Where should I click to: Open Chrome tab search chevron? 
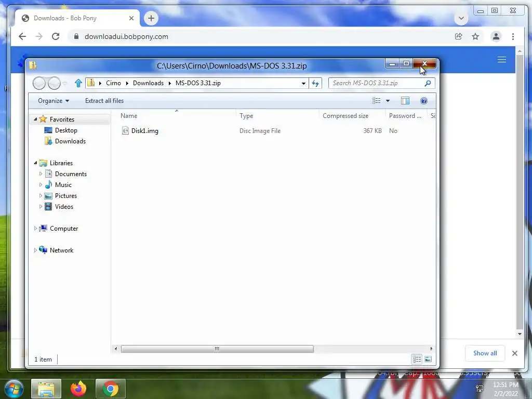point(461,18)
